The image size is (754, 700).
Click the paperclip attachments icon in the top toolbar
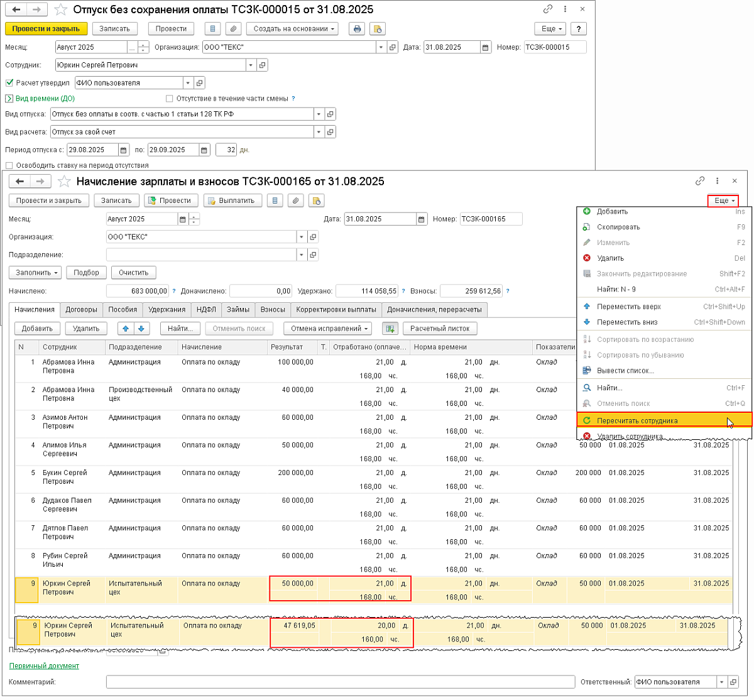(x=233, y=29)
